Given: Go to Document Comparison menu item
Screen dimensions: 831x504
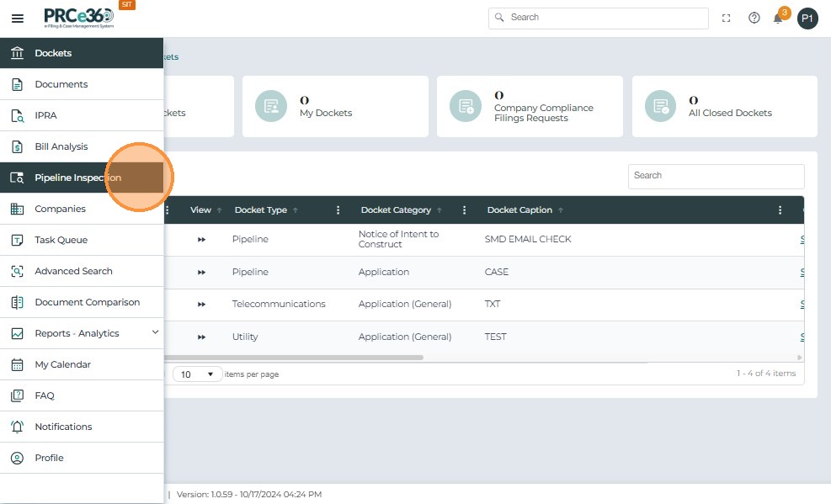Looking at the screenshot, I should point(87,302).
